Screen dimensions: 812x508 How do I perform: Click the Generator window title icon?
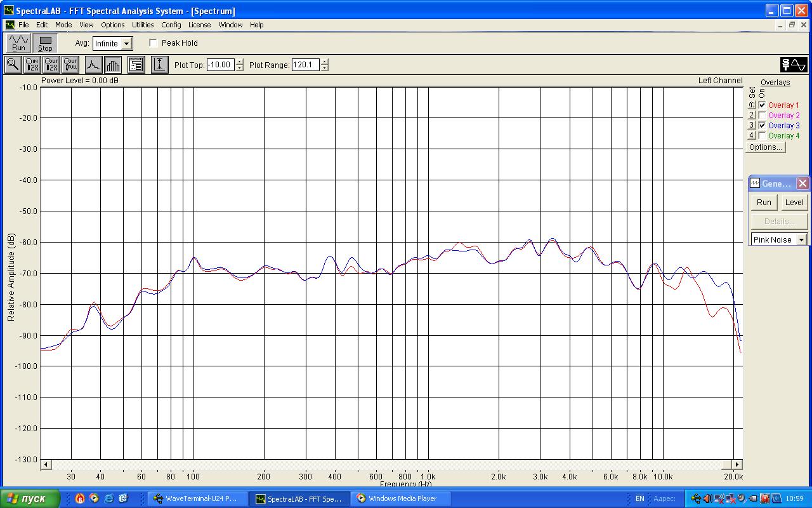[x=755, y=184]
